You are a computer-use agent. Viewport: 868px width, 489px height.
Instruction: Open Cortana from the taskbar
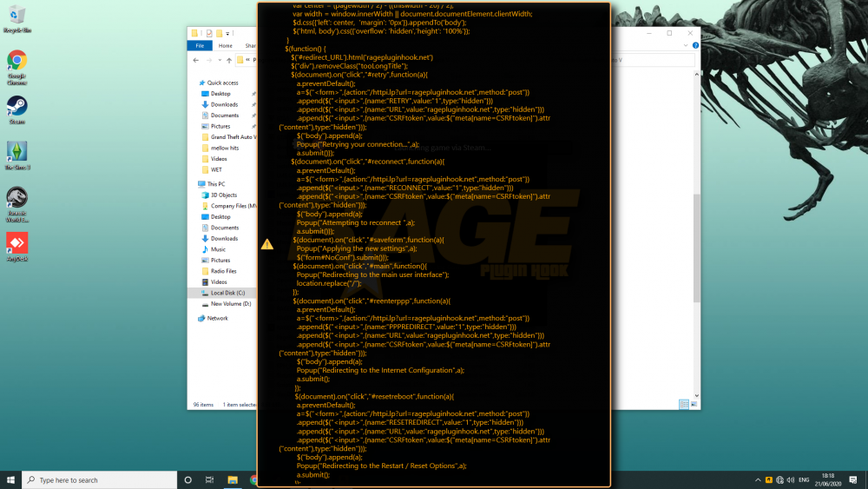click(187, 479)
